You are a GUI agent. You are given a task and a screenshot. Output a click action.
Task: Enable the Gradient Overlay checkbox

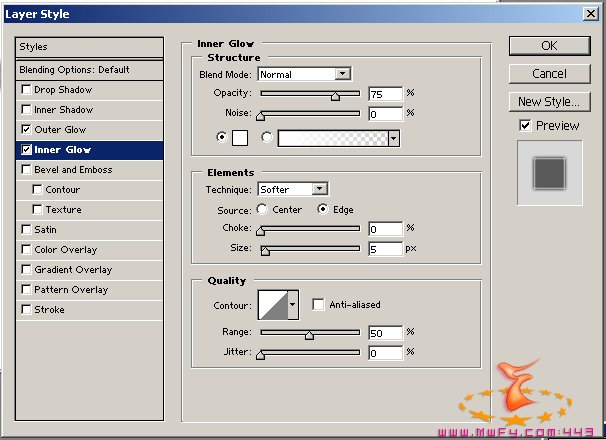click(x=26, y=269)
